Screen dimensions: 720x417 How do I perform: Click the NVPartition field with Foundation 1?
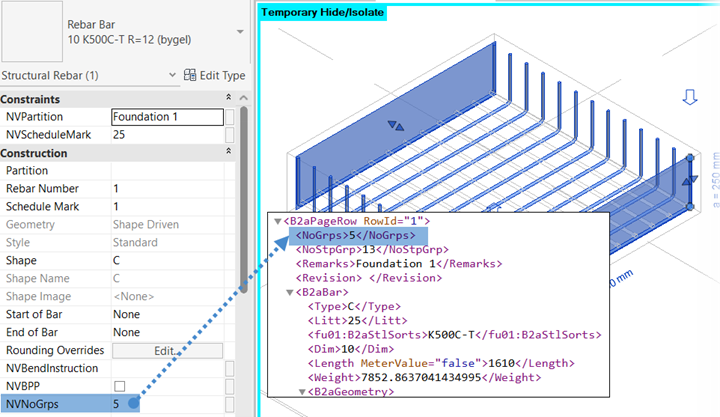point(166,117)
